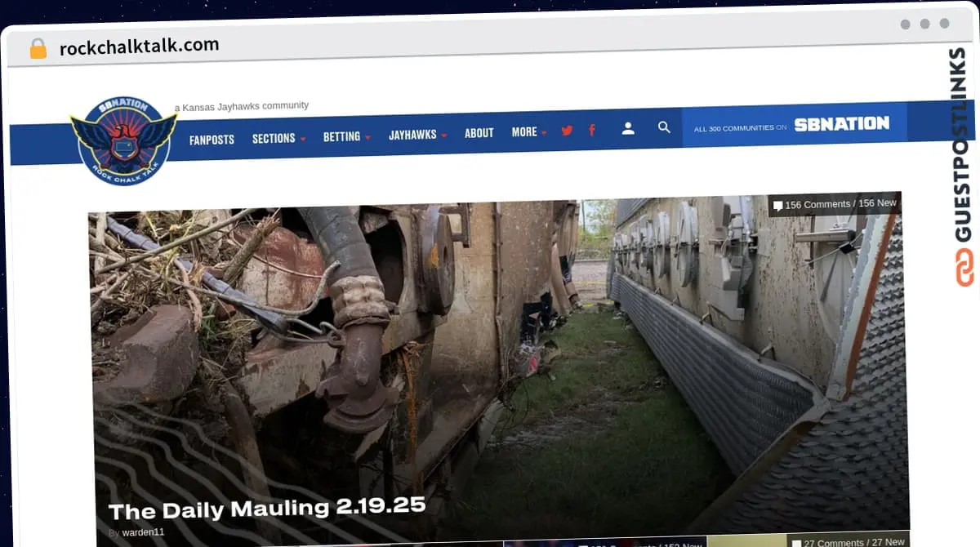Click the search magnifier icon
The image size is (980, 547).
point(664,127)
